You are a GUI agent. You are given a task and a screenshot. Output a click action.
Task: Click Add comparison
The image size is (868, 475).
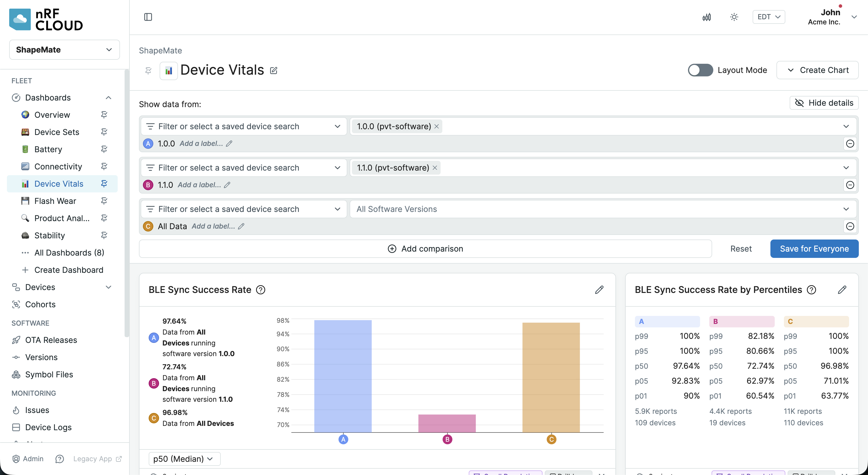pos(425,248)
